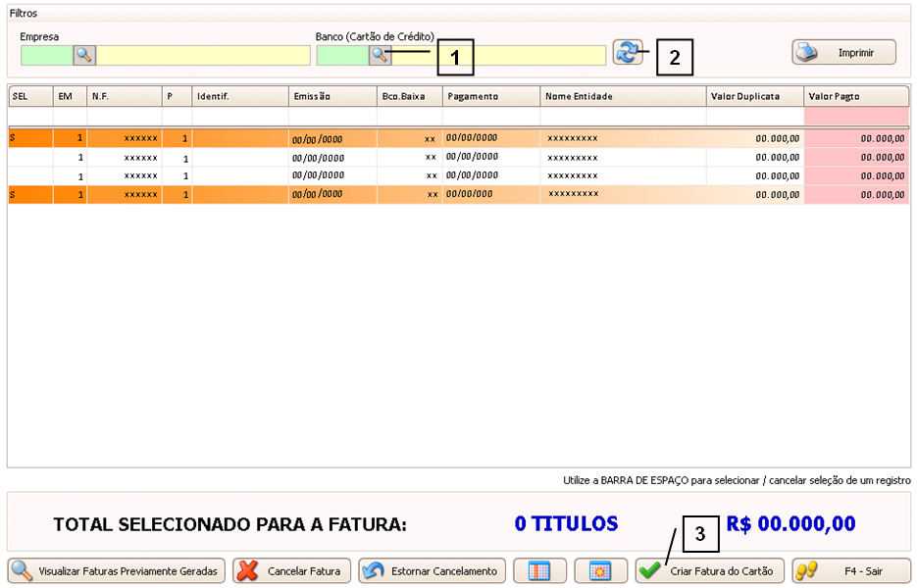Click the Cancelar Fatura button

(291, 570)
